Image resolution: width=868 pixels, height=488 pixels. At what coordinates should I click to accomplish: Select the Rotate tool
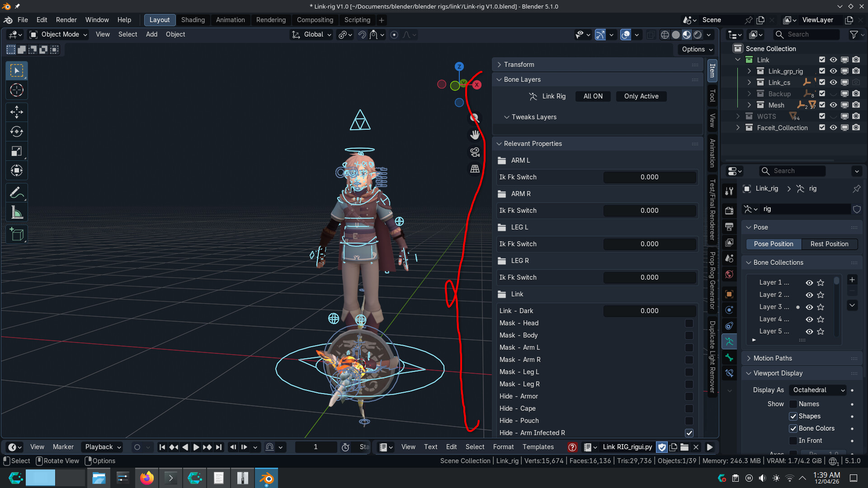pos(17,131)
